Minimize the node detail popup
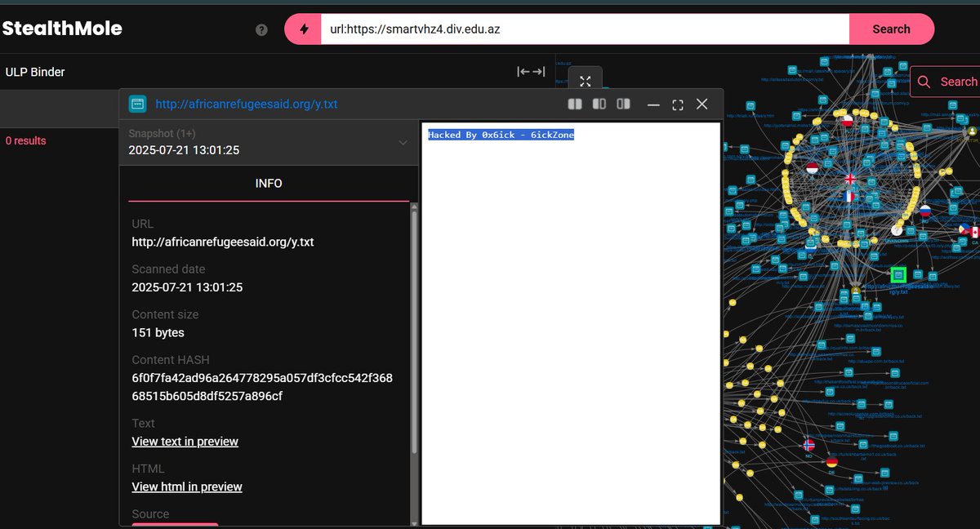Viewport: 980px width, 529px height. click(653, 104)
